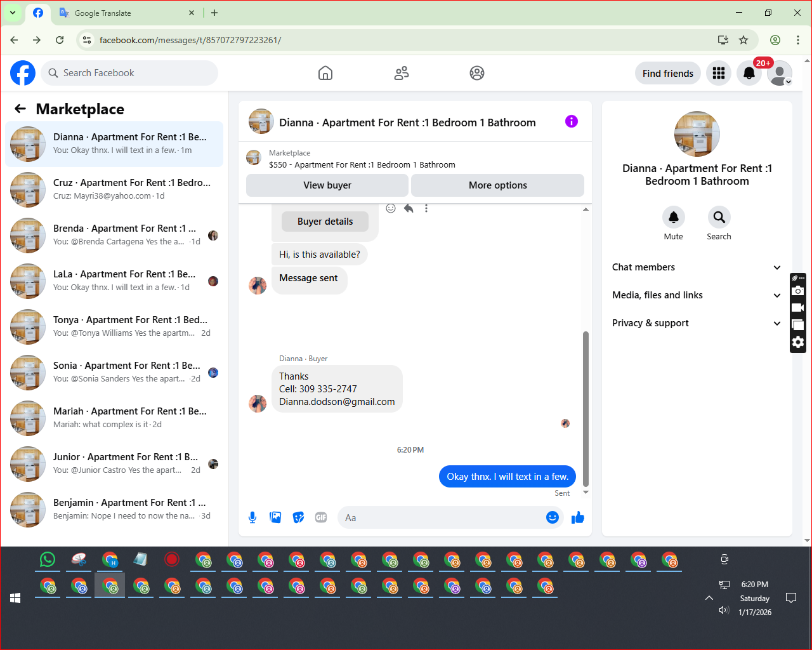The width and height of the screenshot is (812, 650).
Task: Send a voice clip with microphone icon
Action: coord(252,517)
